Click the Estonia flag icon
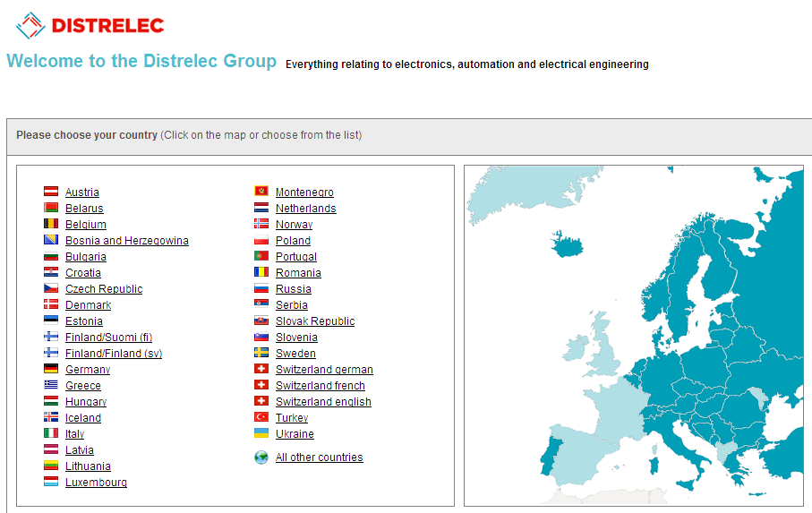The image size is (812, 513). point(51,321)
